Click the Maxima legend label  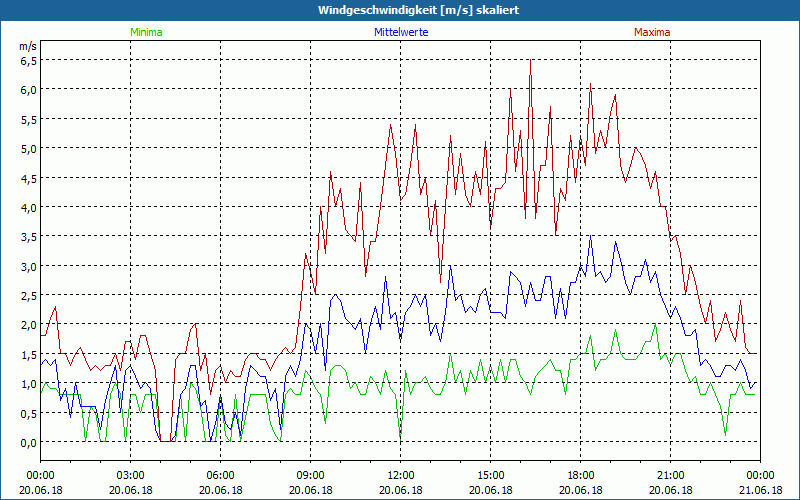tap(652, 32)
